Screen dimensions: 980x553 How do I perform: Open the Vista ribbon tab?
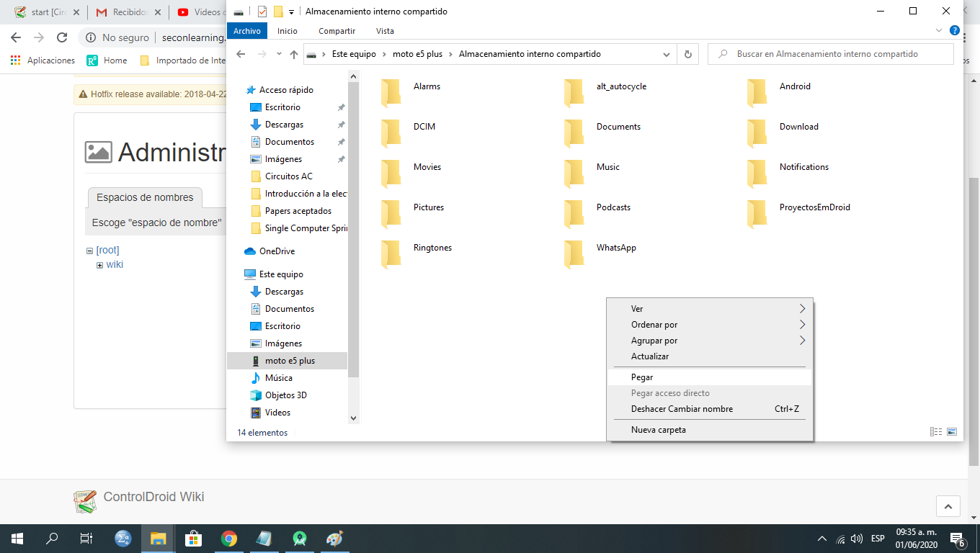pyautogui.click(x=385, y=31)
